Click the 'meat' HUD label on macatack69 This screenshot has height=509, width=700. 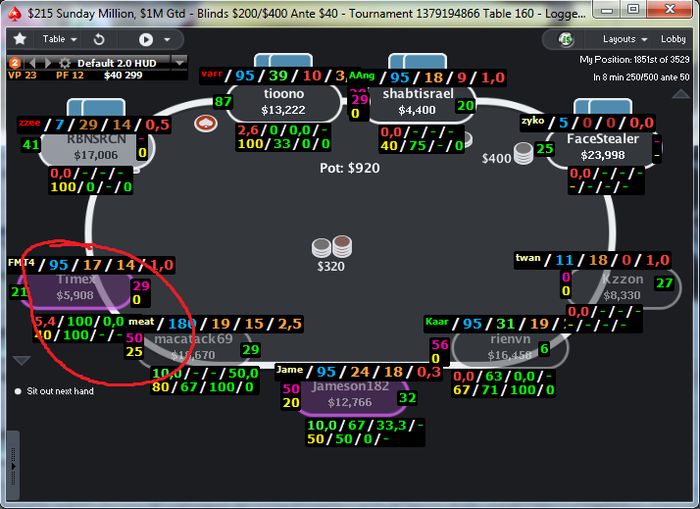141,321
